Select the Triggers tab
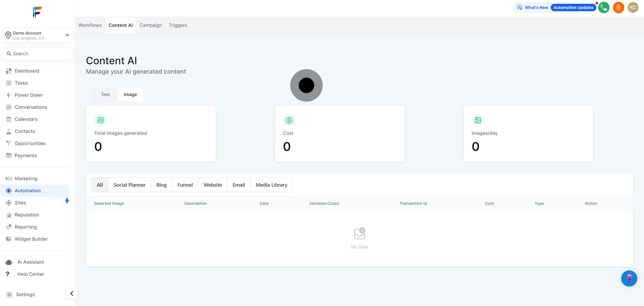644x306 pixels. [x=178, y=25]
